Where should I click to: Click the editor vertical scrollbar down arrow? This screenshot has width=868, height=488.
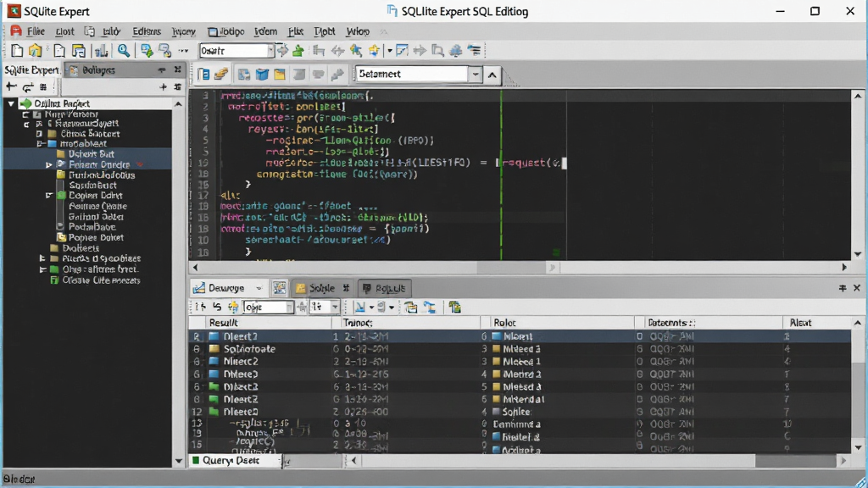tap(858, 254)
